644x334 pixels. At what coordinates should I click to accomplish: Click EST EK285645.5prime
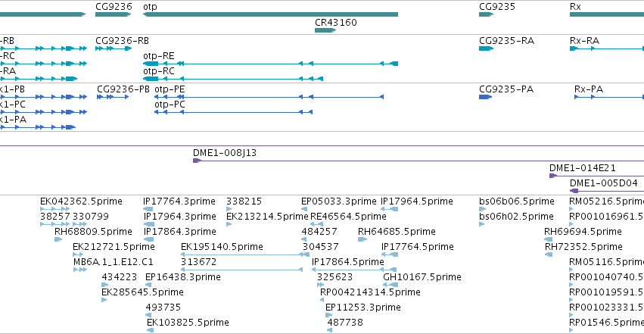click(104, 301)
